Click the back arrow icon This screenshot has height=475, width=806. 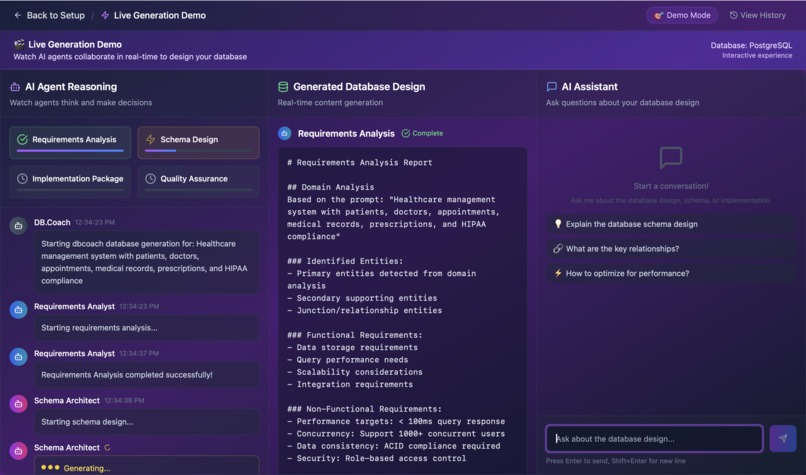(17, 15)
